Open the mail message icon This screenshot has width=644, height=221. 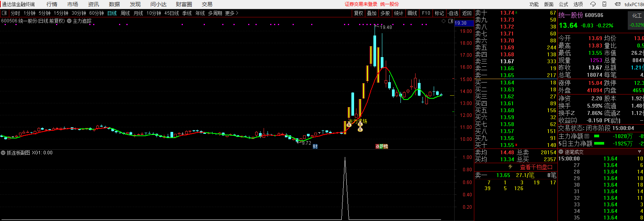[617, 4]
